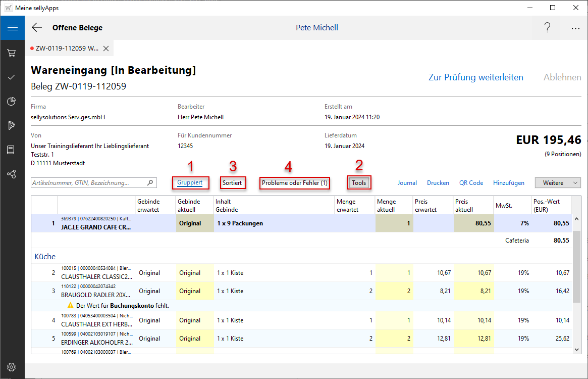
Task: Open the hamburger menu in sidebar
Action: coord(12,28)
